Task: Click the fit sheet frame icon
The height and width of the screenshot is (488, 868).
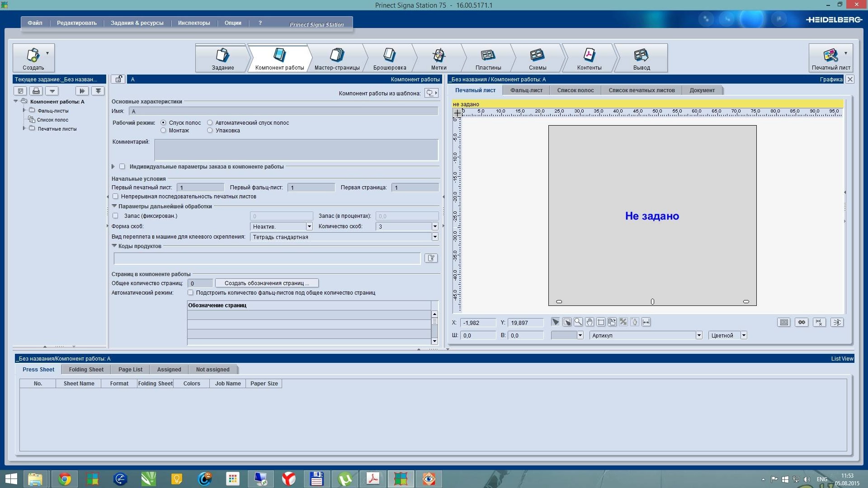Action: [x=601, y=322]
